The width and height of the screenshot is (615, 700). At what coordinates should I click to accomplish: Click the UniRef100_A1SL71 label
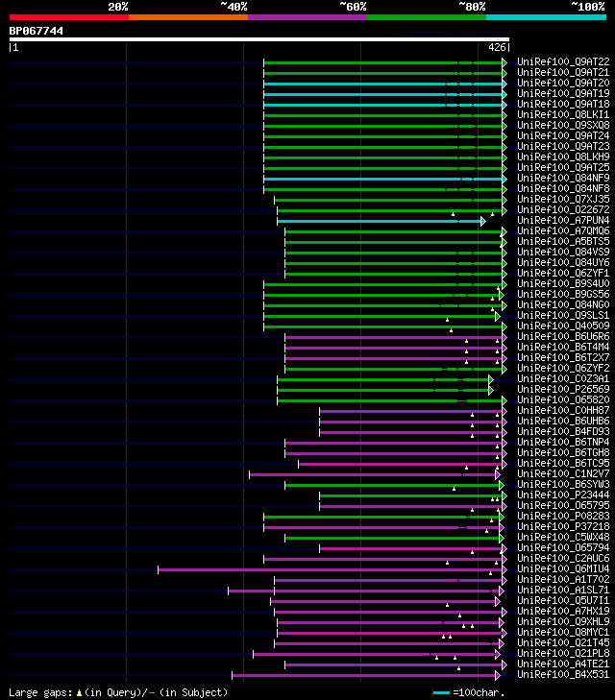pos(563,591)
